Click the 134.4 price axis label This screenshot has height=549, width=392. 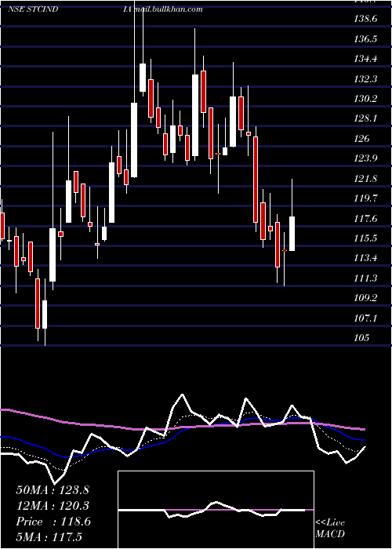(x=366, y=59)
